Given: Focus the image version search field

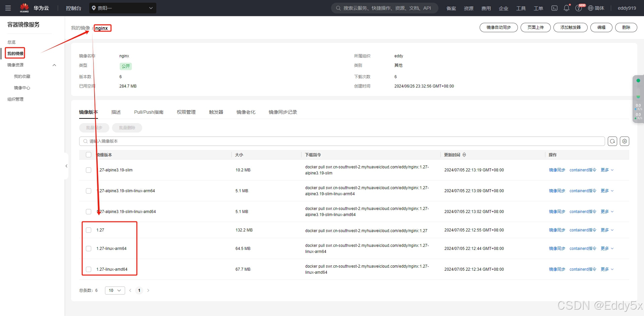Looking at the screenshot, I should [x=342, y=141].
